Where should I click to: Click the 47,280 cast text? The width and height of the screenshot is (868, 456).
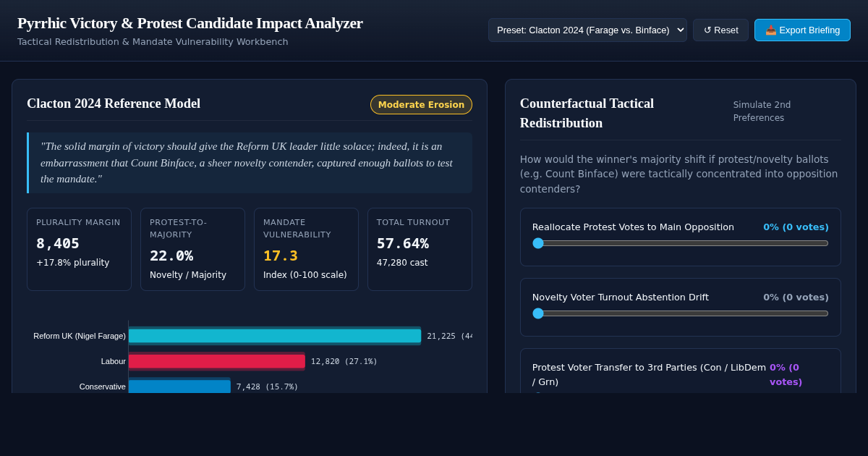[402, 263]
